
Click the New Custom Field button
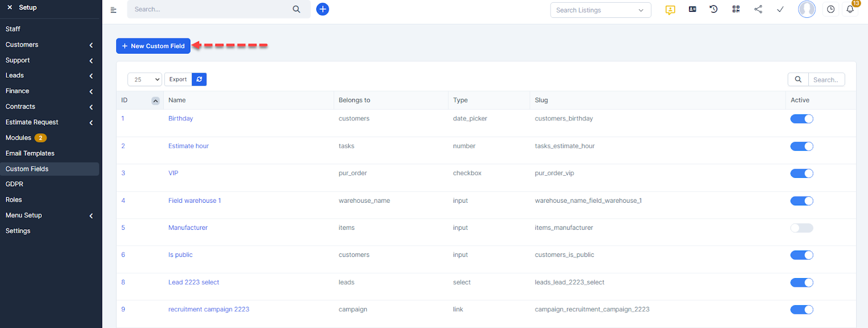click(153, 46)
